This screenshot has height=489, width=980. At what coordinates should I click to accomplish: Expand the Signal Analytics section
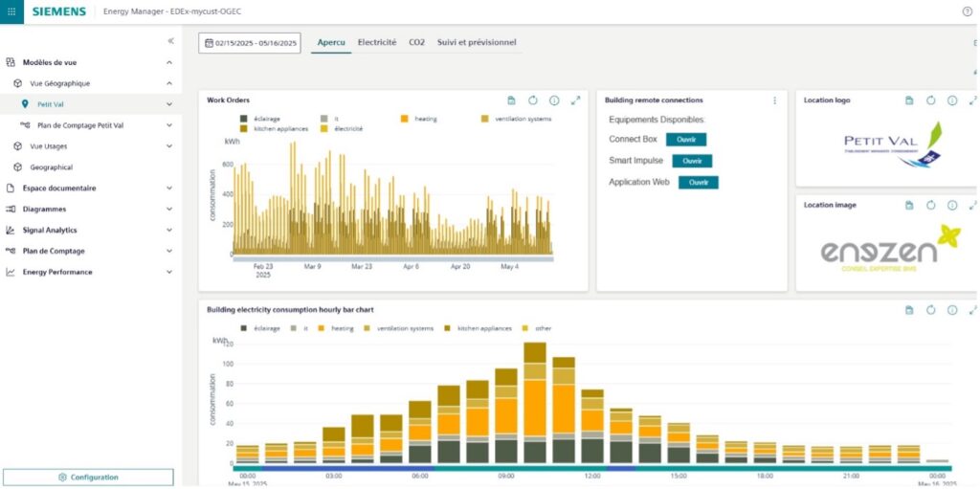point(169,230)
